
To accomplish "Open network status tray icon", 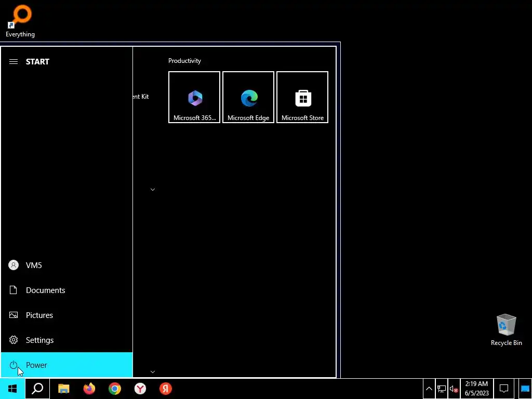I will coord(442,389).
